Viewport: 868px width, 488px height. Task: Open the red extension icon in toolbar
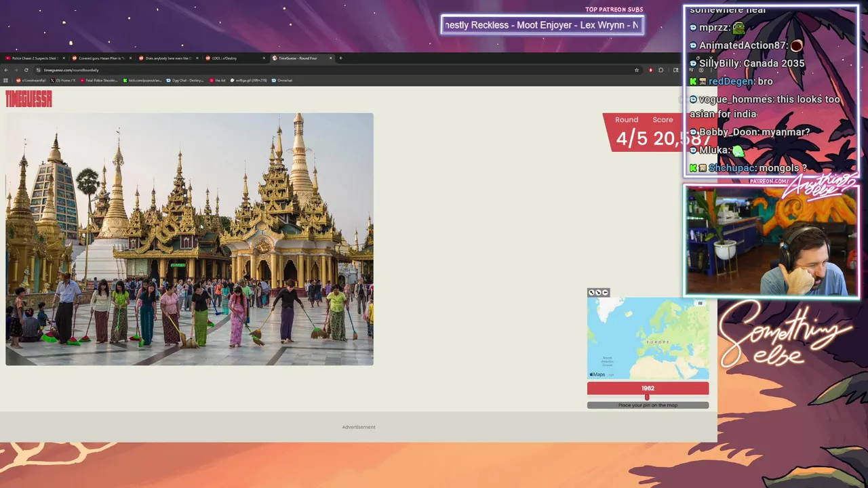click(650, 70)
